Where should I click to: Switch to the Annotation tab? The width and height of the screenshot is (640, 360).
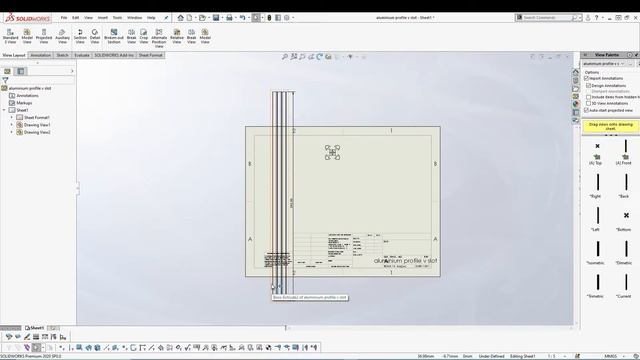[x=40, y=55]
